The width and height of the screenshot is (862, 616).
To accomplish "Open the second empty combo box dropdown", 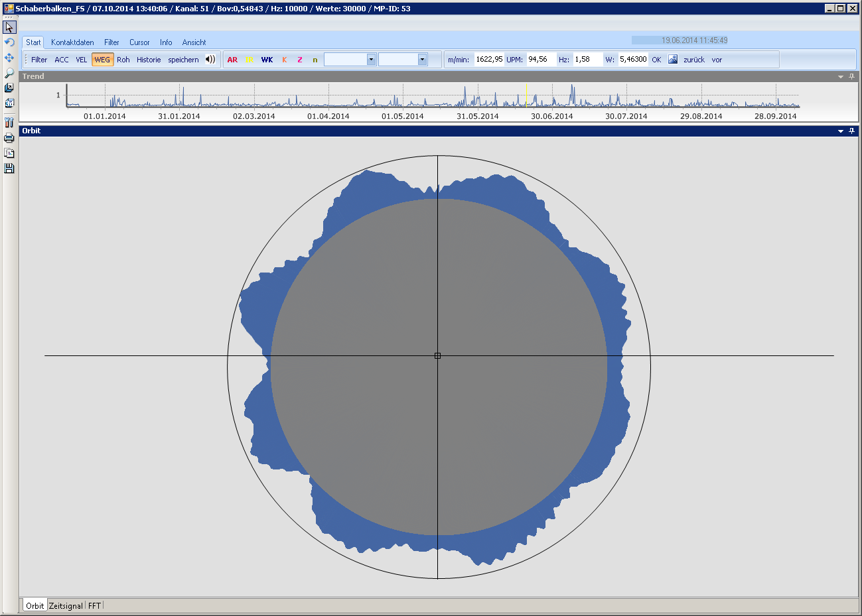I will point(422,60).
